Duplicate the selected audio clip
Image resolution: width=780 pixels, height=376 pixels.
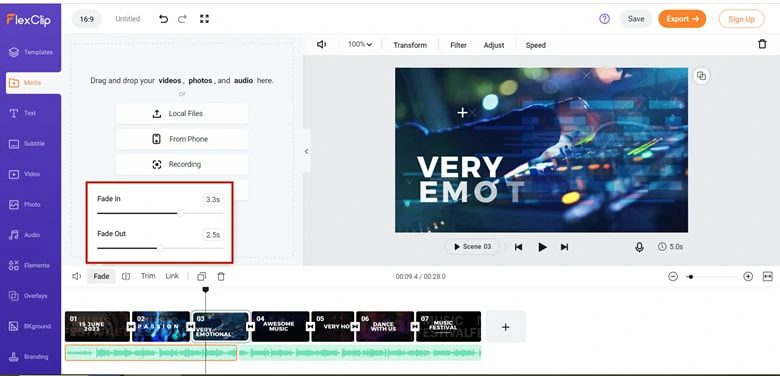pyautogui.click(x=201, y=277)
